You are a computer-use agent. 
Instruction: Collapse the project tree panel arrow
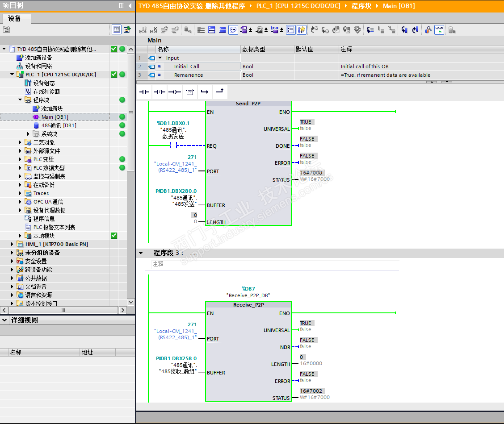130,5
